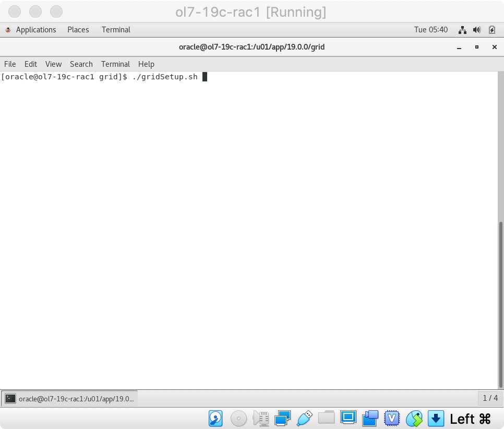Open the shared folders status icon

326,419
